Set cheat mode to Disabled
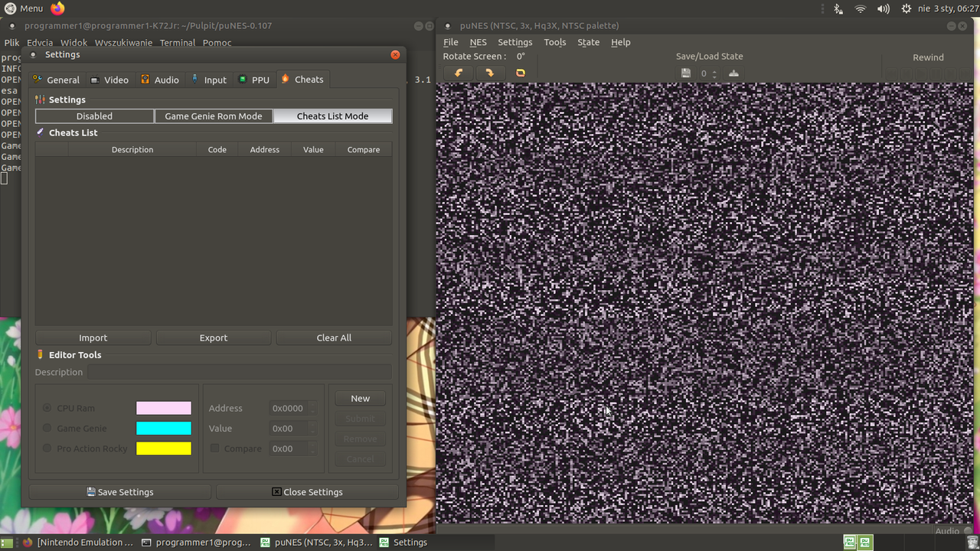This screenshot has height=551, width=980. [x=94, y=116]
